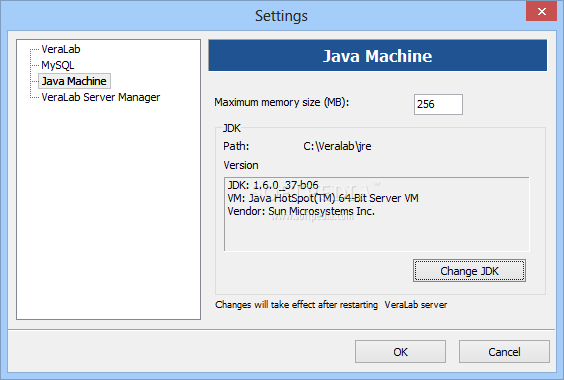Open the MySQL settings page
The image size is (564, 380).
pyautogui.click(x=58, y=65)
